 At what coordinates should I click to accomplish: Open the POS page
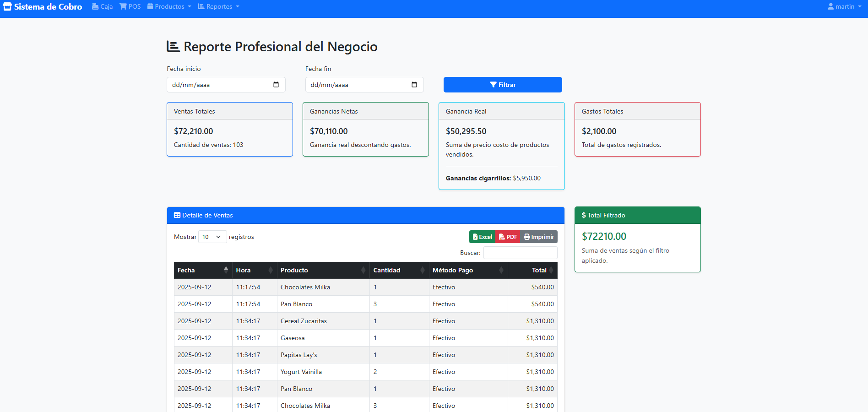coord(130,7)
